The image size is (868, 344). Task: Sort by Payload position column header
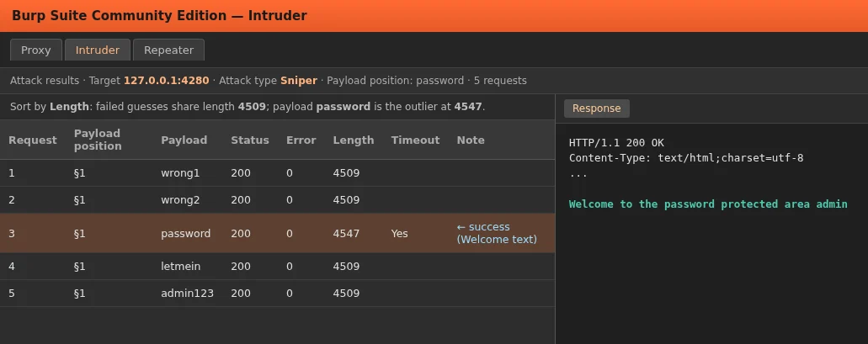pos(98,140)
